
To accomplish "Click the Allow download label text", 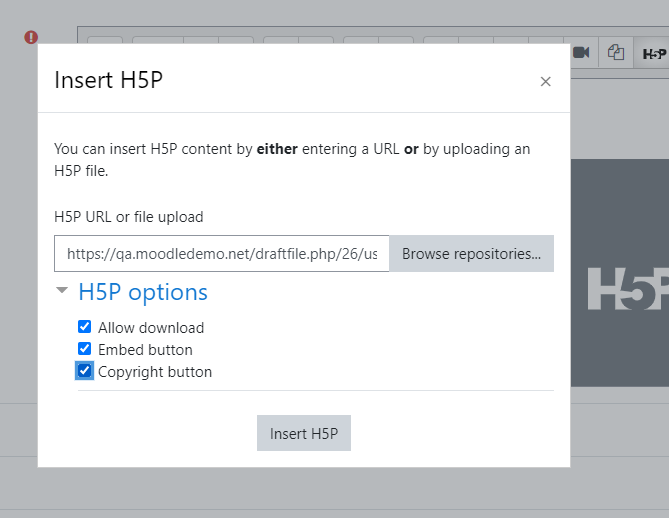I will 151,328.
